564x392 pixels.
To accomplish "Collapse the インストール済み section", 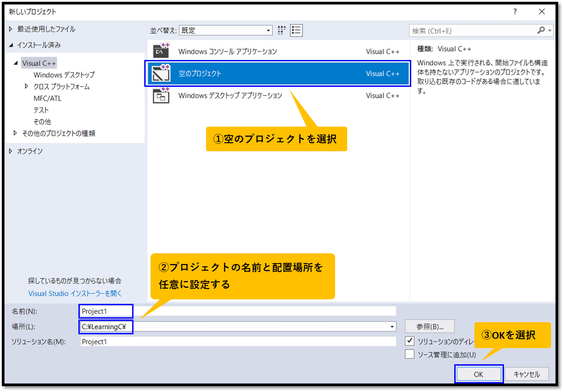I will pyautogui.click(x=11, y=45).
